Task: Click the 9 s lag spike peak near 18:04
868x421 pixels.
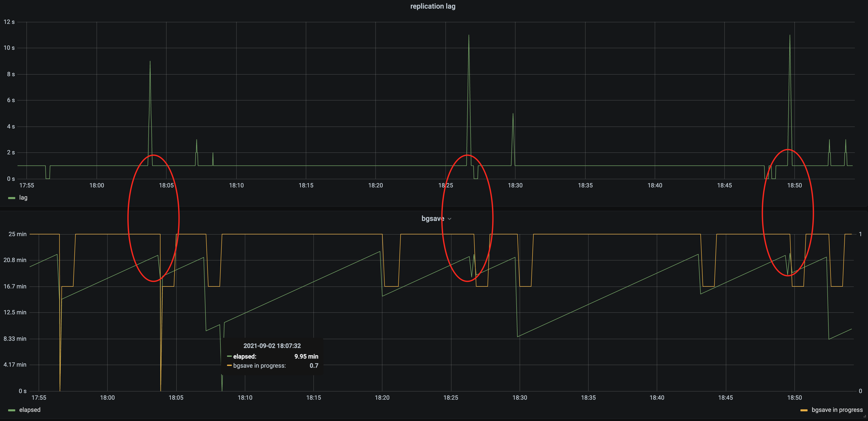Action: [150, 62]
